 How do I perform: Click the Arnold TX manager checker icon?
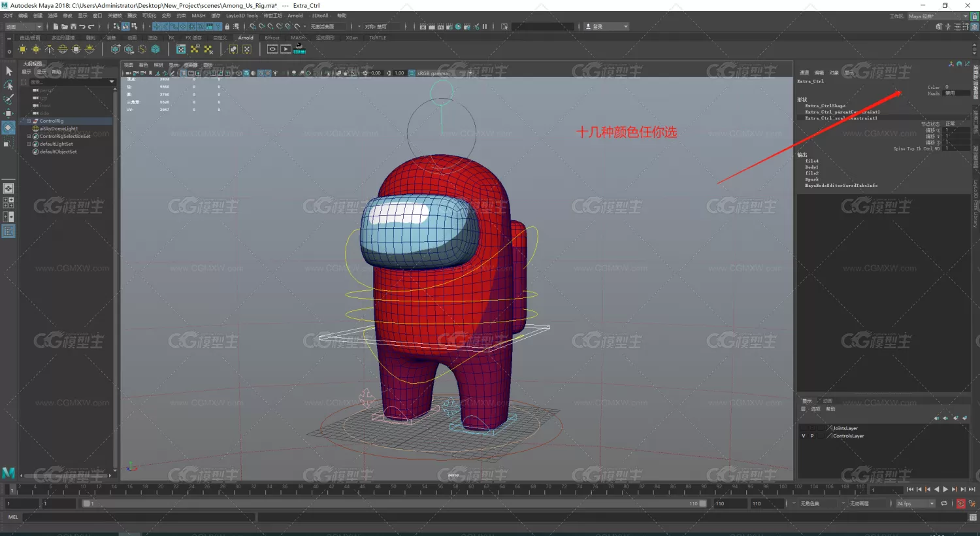[181, 49]
